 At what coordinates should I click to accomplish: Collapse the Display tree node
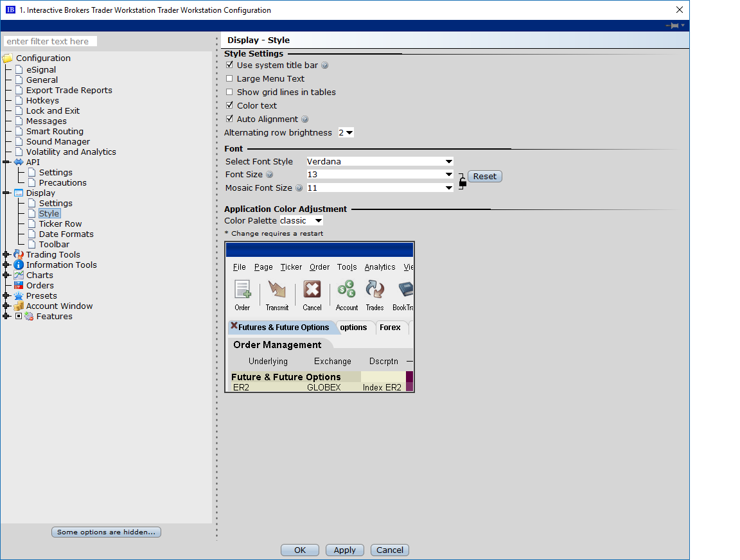[6, 193]
